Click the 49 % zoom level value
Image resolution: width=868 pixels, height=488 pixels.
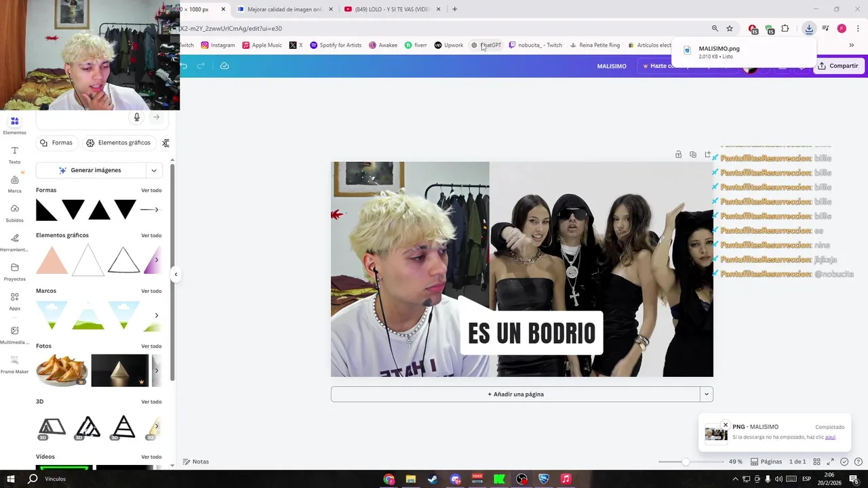click(x=736, y=462)
